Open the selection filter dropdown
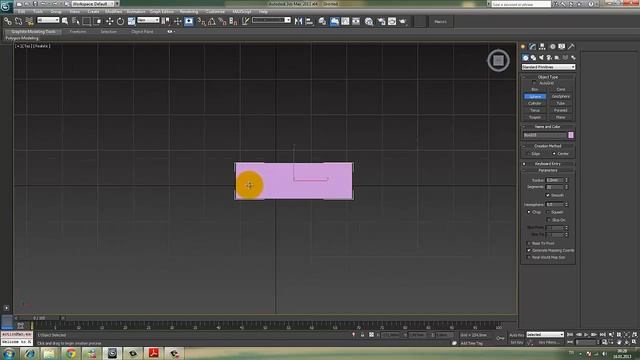The image size is (640, 360). point(48,20)
